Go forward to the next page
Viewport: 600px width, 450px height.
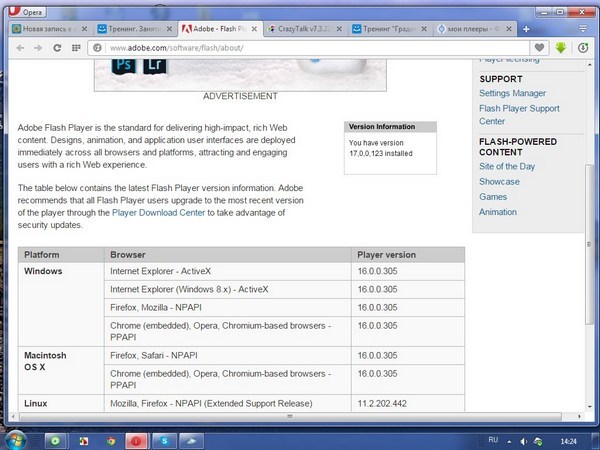pyautogui.click(x=38, y=48)
